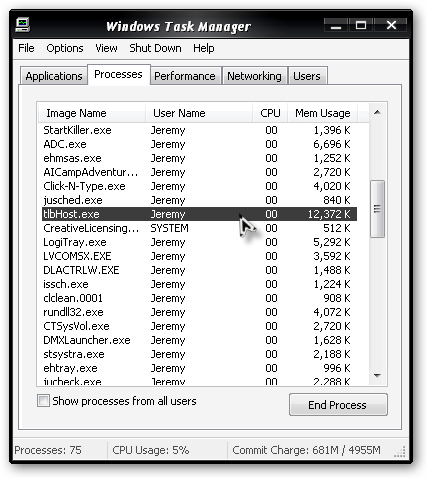
Task: Go to the Networking tab
Action: [x=254, y=76]
